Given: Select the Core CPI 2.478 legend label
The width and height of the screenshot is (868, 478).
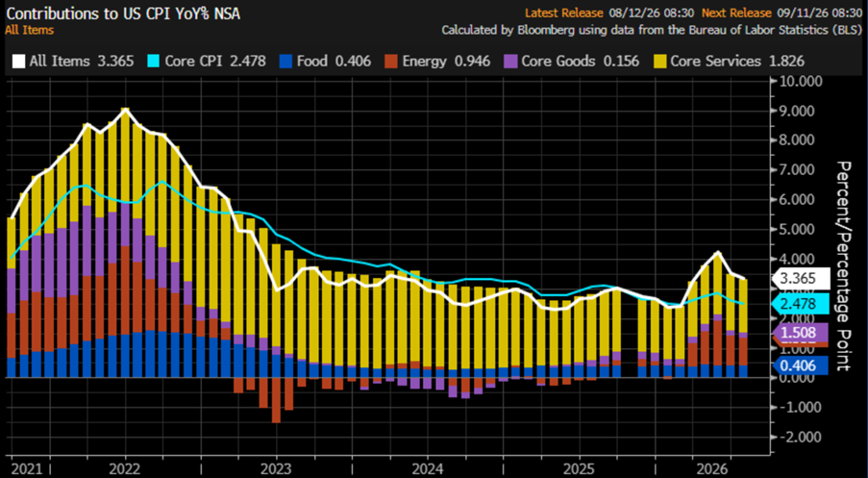Looking at the screenshot, I should pos(214,61).
